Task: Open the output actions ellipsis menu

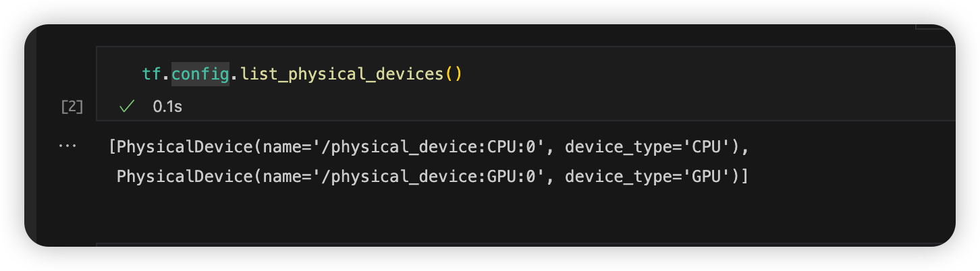Action: point(67,146)
